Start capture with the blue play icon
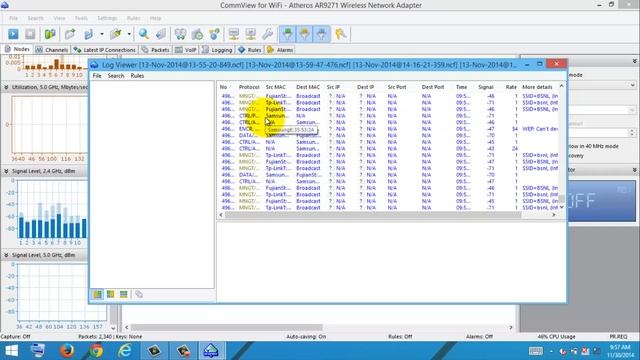 pyautogui.click(x=13, y=34)
